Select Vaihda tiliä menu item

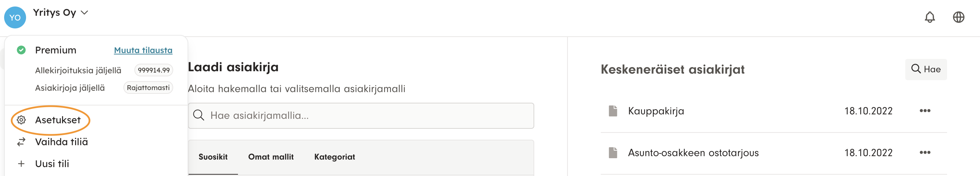coord(61,142)
